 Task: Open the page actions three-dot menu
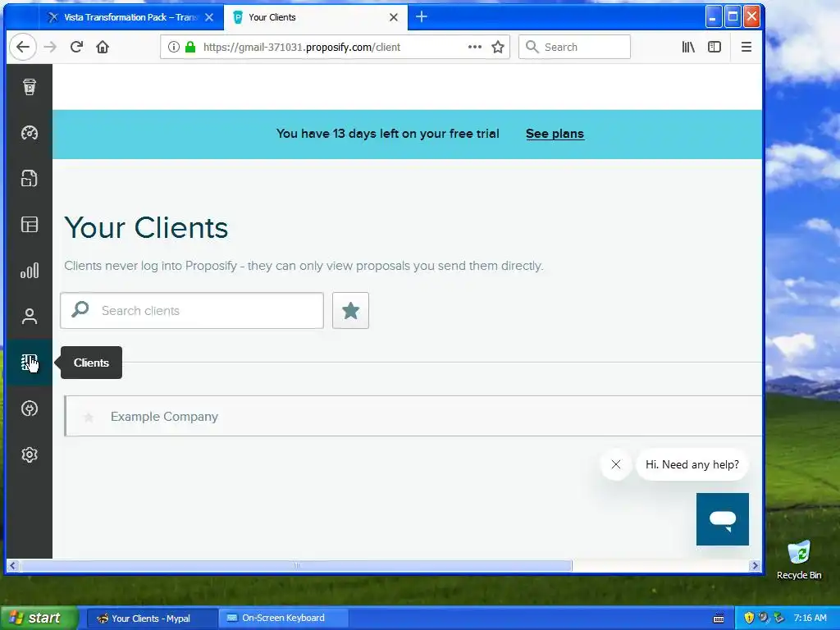pos(475,47)
